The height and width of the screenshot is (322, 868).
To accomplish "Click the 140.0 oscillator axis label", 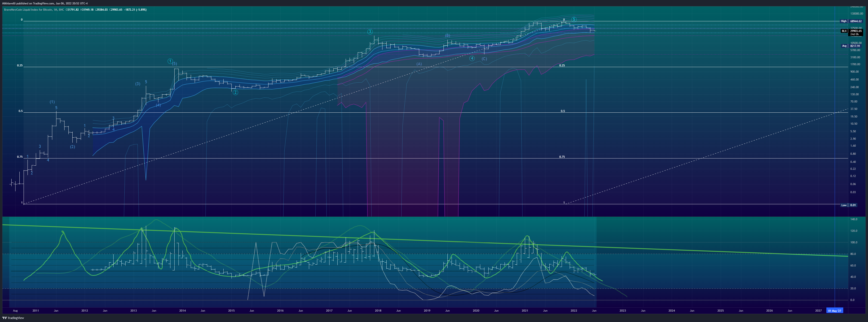I will (853, 219).
